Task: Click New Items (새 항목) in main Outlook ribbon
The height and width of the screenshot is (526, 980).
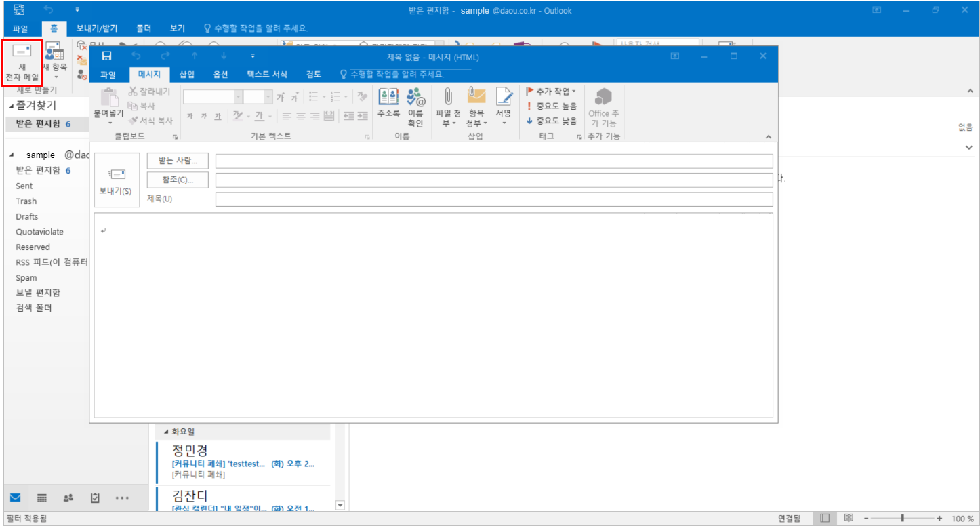Action: pyautogui.click(x=55, y=61)
